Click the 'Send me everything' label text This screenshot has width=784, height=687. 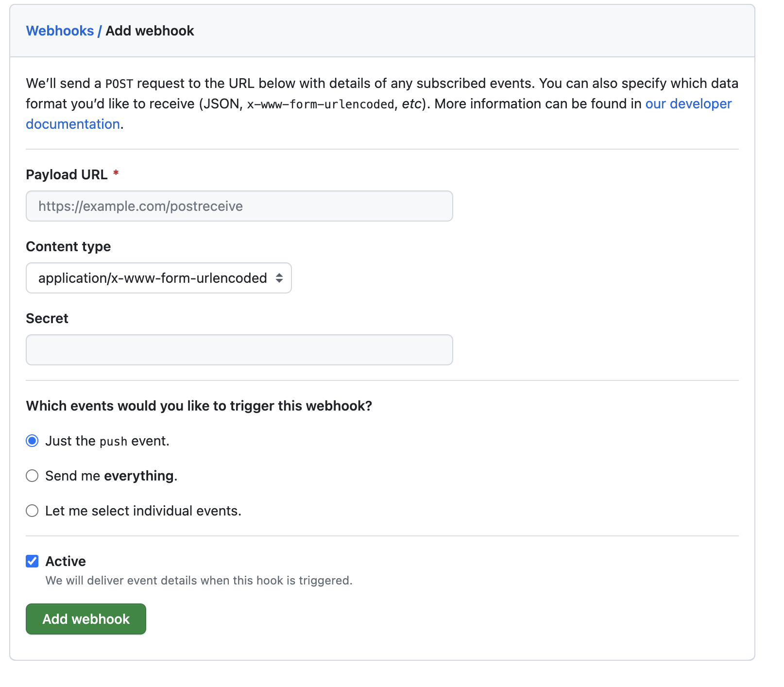point(111,476)
